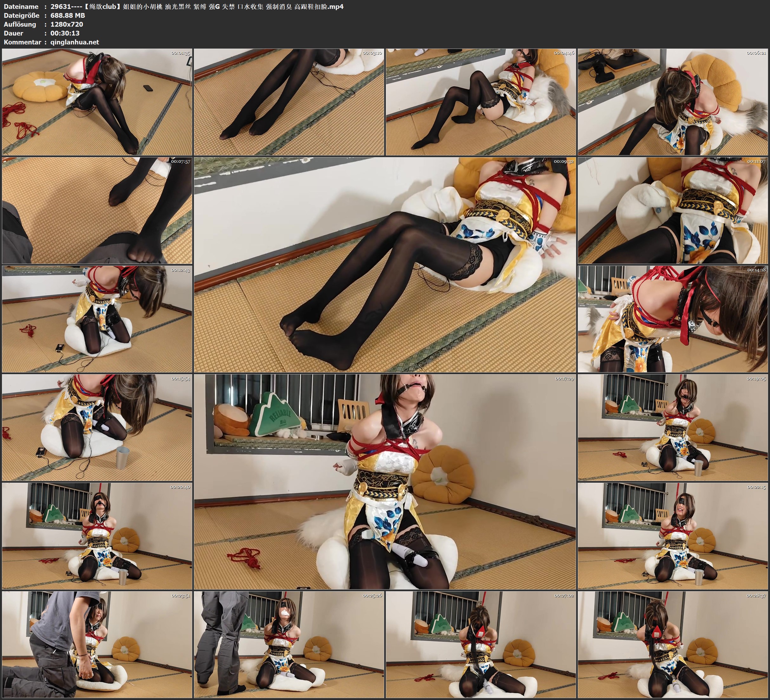Open the last frame at 00:28:37
This screenshot has height=700, width=770.
coord(673,644)
